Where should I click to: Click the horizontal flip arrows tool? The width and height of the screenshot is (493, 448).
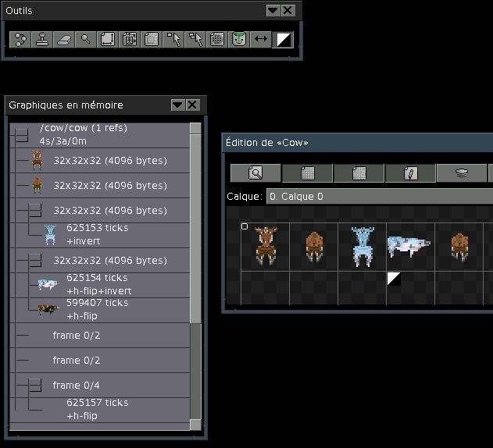[x=261, y=40]
